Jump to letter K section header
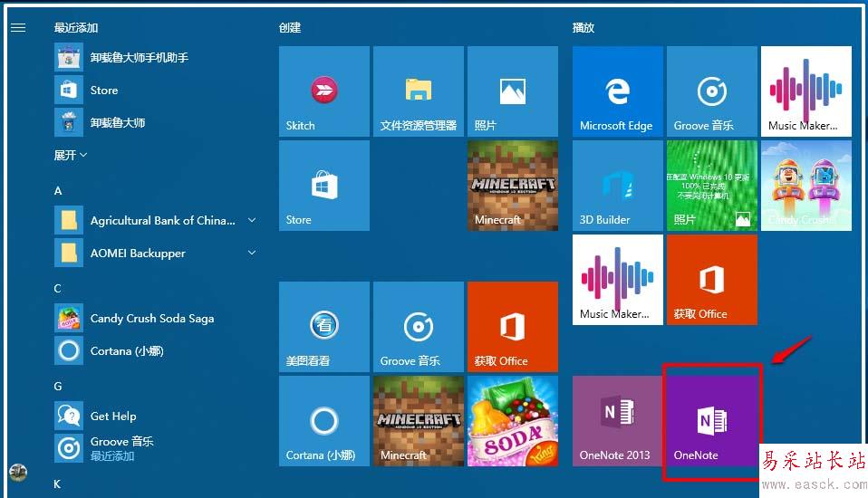Image resolution: width=868 pixels, height=498 pixels. pyautogui.click(x=57, y=484)
